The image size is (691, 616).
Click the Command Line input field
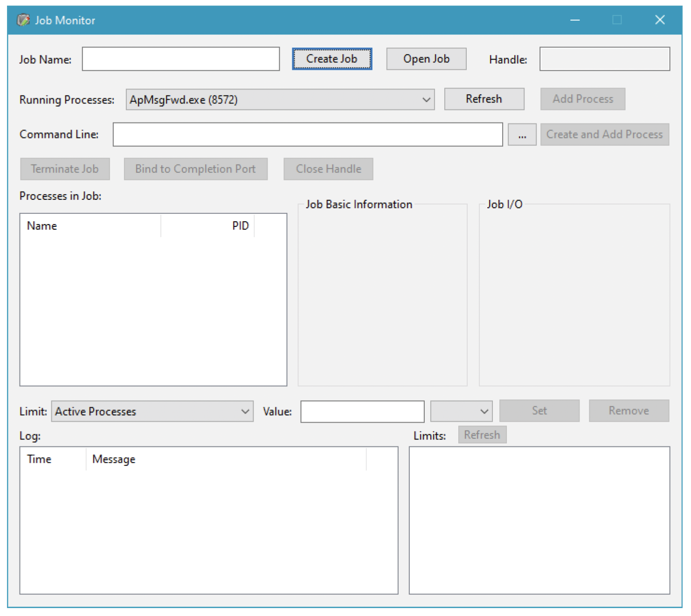coord(308,134)
